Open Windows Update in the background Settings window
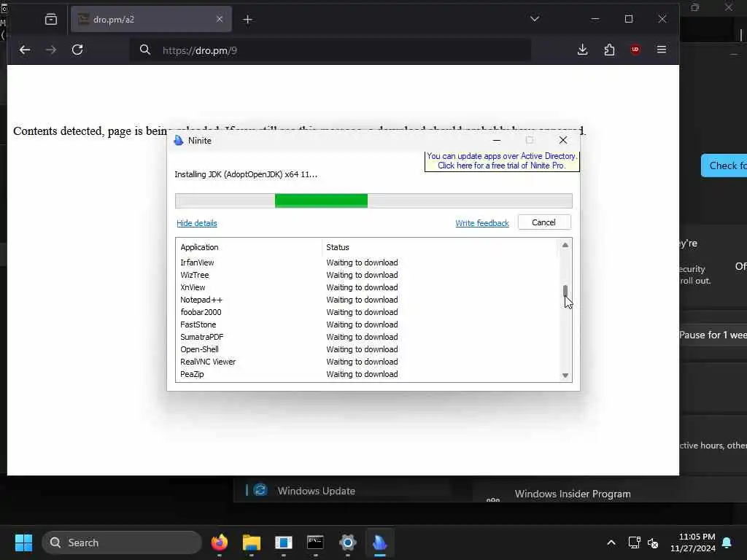747x560 pixels. pos(317,491)
